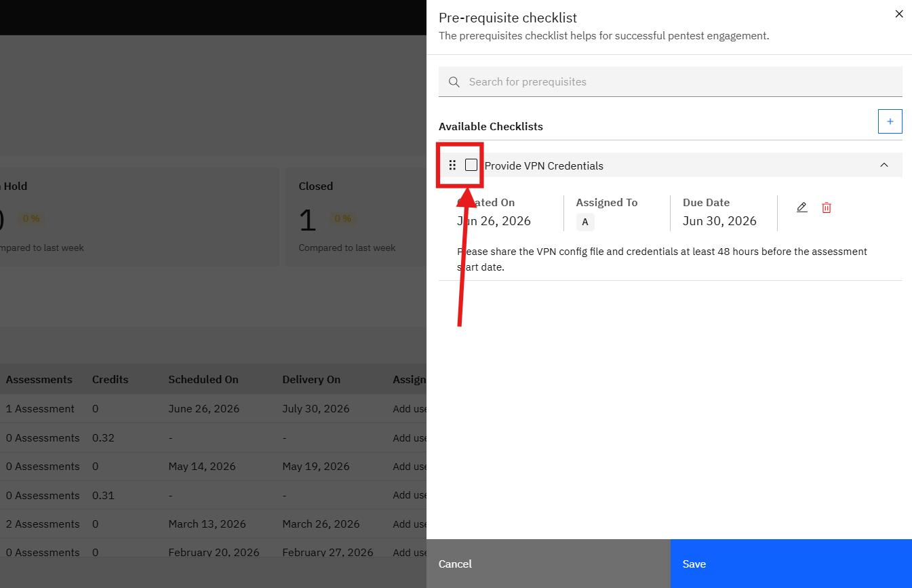Click the 0.32 credits cell
The image size is (912, 588).
pyautogui.click(x=103, y=438)
